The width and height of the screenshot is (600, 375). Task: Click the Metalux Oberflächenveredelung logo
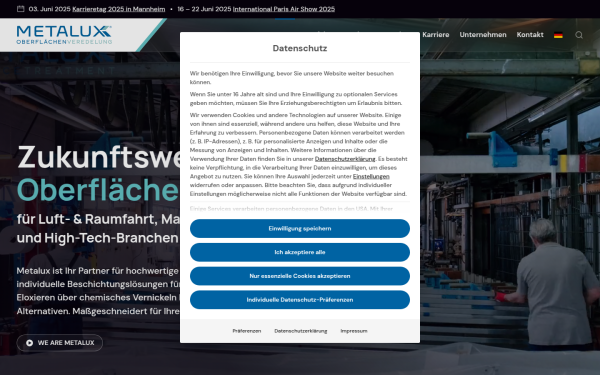coord(64,35)
